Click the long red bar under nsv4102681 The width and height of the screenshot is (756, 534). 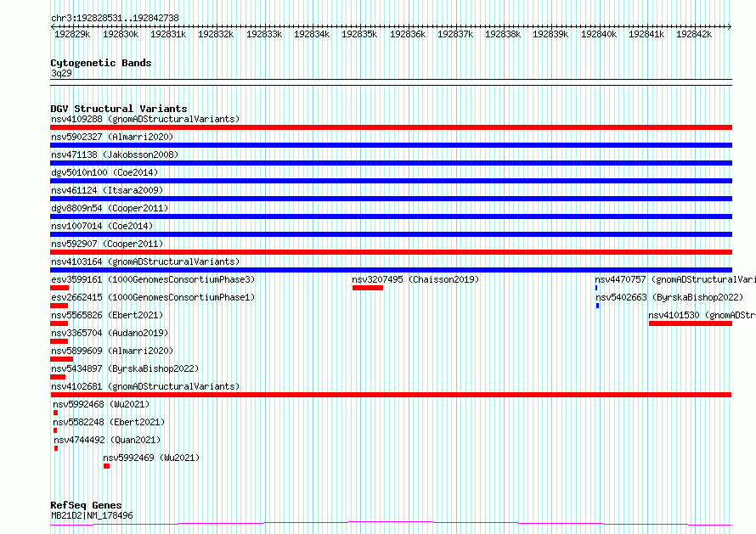[x=391, y=395]
